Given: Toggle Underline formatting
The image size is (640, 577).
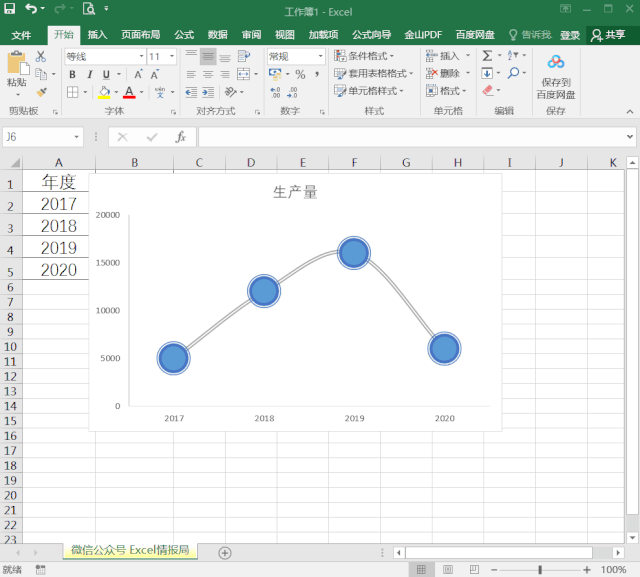Looking at the screenshot, I should pyautogui.click(x=106, y=74).
